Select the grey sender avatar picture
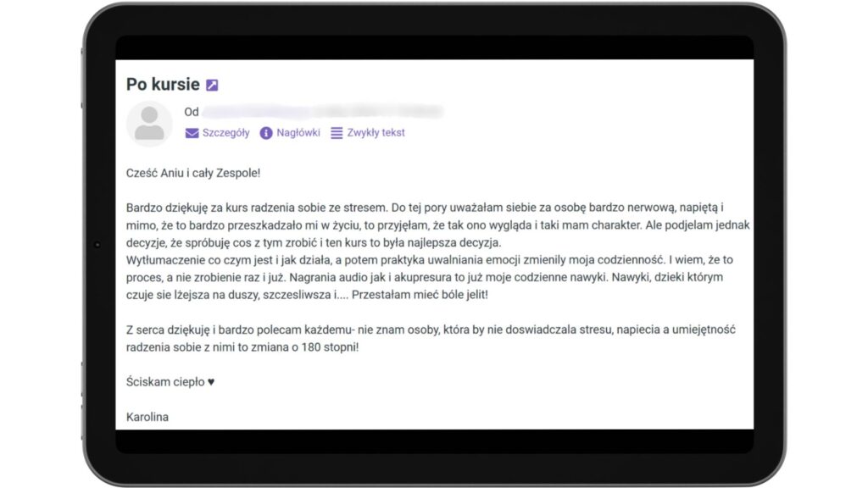 pyautogui.click(x=149, y=124)
